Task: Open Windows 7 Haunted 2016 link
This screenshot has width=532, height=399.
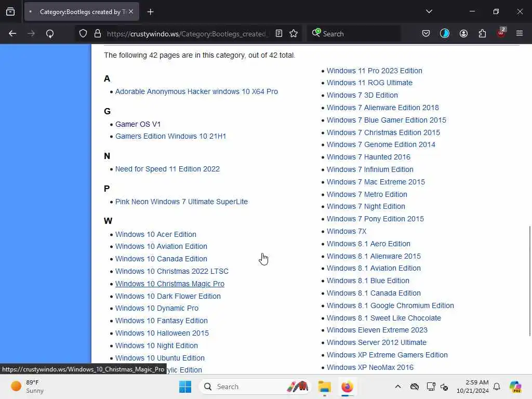Action: click(x=368, y=157)
